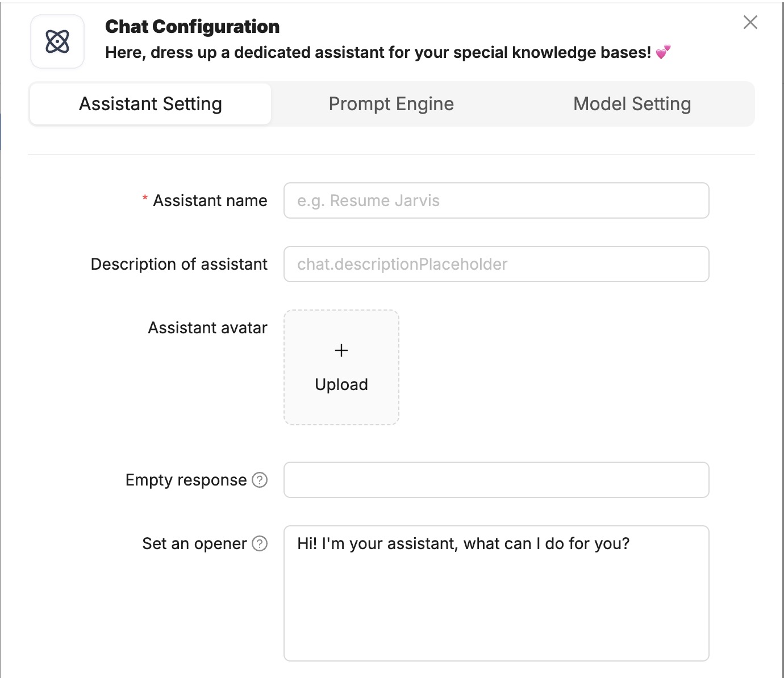
Task: Click the Description of assistant text box
Action: 497,264
